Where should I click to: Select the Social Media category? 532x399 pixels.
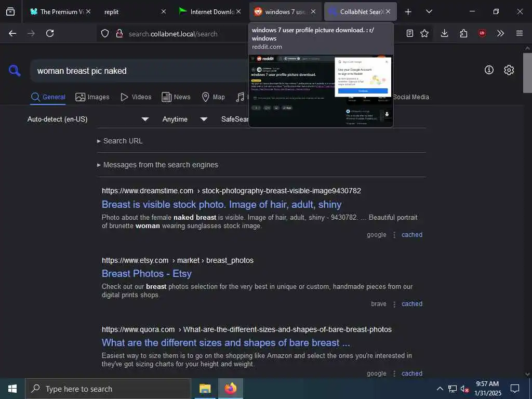411,97
